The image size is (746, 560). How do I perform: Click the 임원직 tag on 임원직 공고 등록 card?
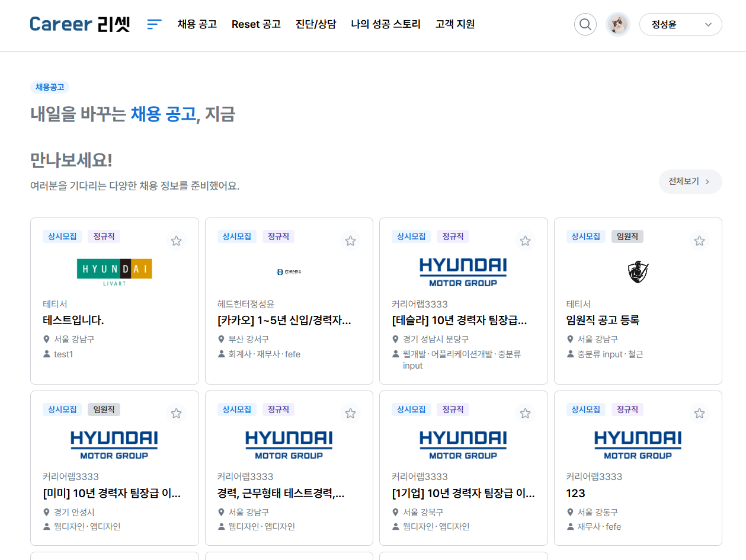point(627,236)
